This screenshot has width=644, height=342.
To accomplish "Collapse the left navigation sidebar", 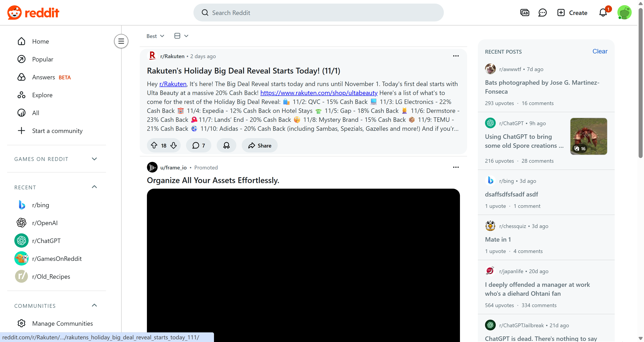I will [x=121, y=41].
